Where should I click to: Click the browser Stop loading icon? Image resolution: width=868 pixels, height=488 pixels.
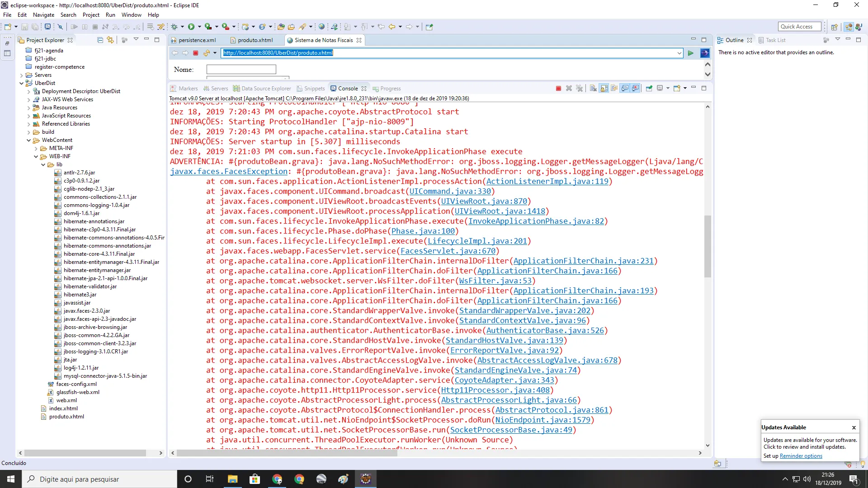click(196, 53)
